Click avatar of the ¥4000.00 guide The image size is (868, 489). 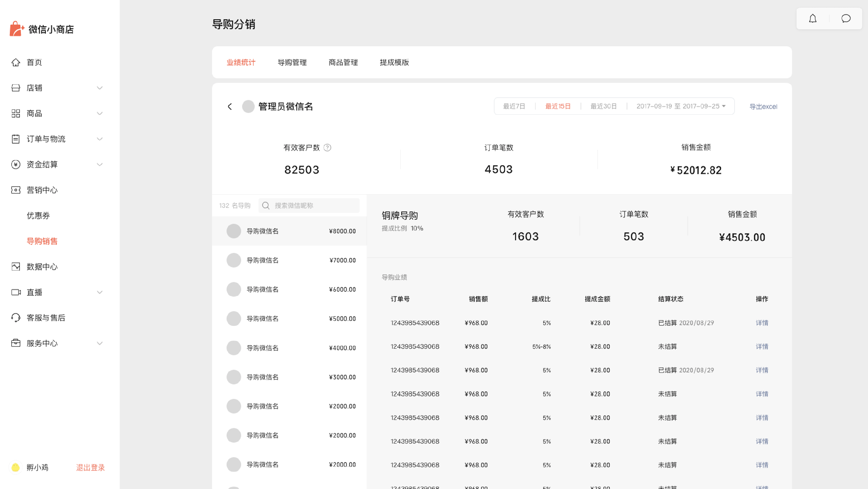pyautogui.click(x=234, y=348)
